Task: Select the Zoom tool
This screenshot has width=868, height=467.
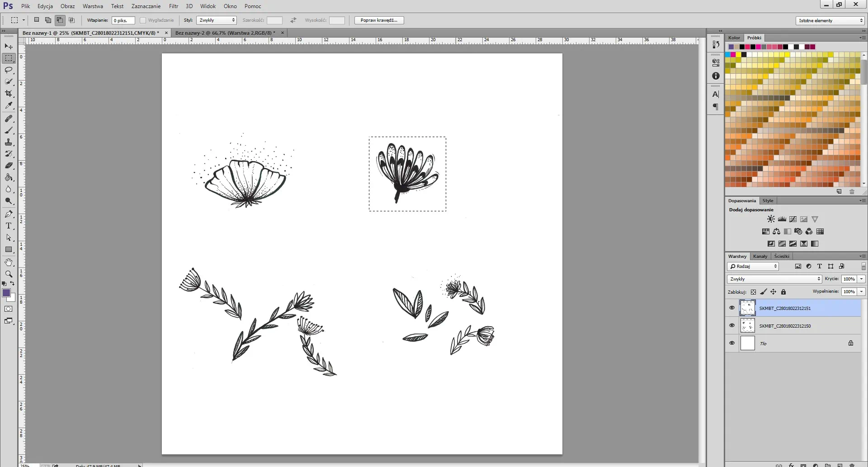Action: click(x=9, y=274)
